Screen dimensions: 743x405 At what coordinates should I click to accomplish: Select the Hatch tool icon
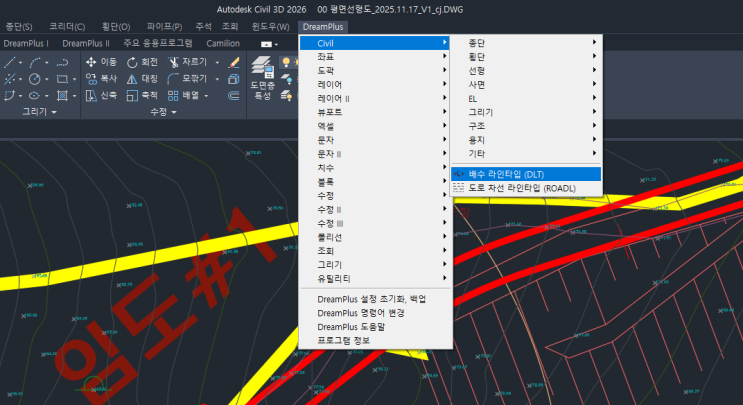click(62, 95)
